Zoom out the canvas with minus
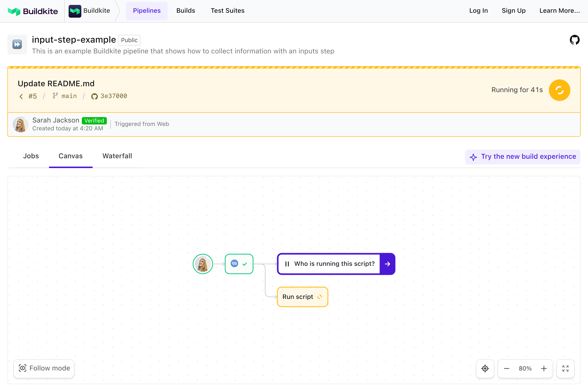Image resolution: width=588 pixels, height=392 pixels. (506, 368)
